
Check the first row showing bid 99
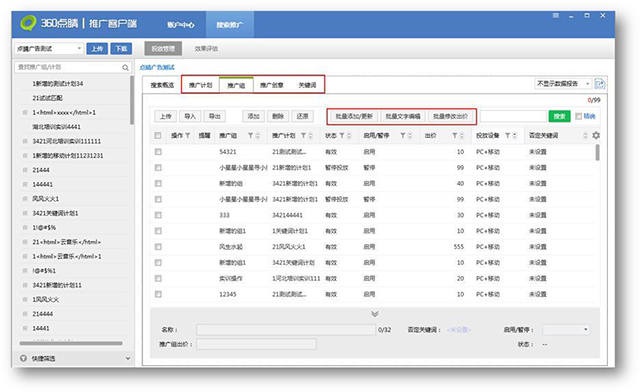(158, 167)
